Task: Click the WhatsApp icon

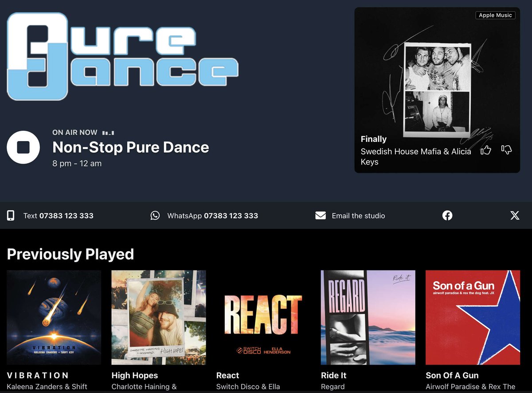Action: pos(155,216)
